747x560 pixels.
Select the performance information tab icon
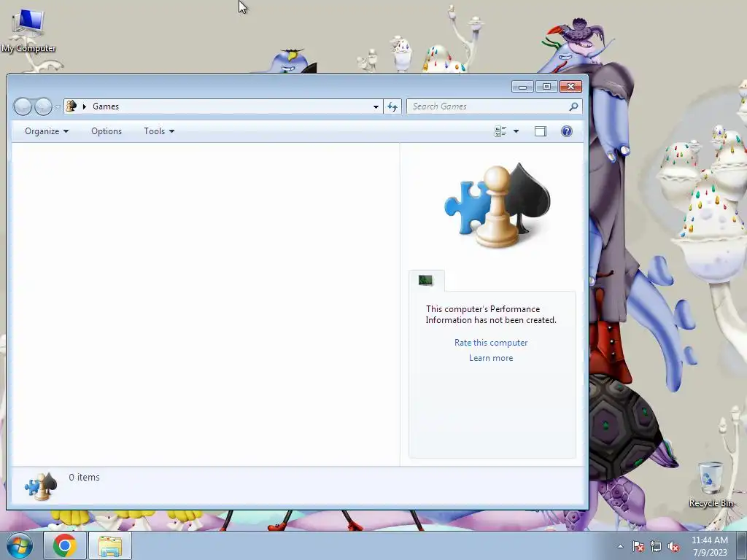(x=426, y=281)
